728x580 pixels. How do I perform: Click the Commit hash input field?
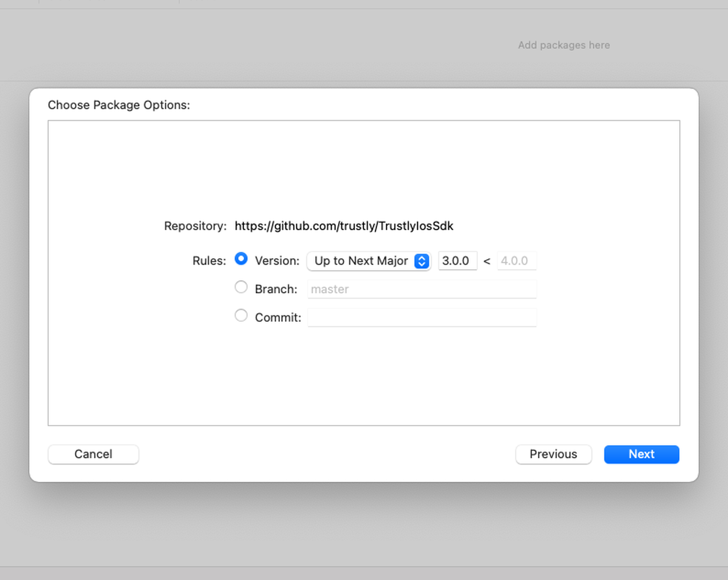click(422, 318)
